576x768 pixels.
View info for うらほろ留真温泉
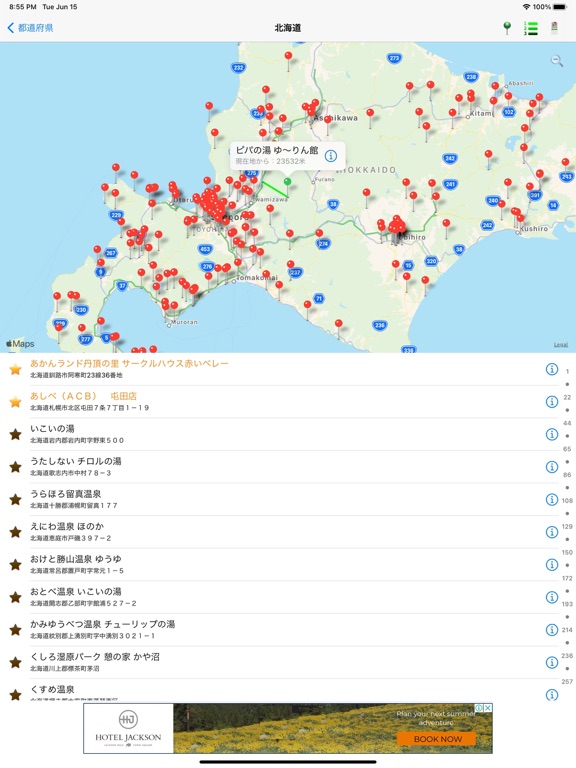(x=552, y=499)
